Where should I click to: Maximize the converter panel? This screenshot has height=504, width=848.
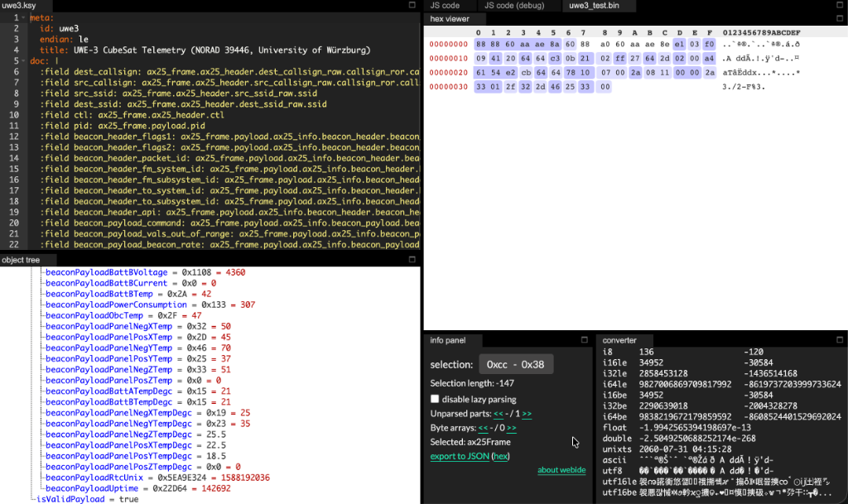coord(840,340)
